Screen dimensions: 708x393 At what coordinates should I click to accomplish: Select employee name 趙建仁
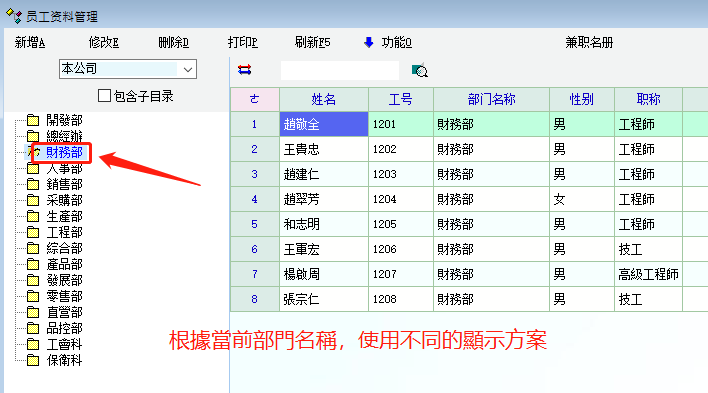tap(324, 174)
